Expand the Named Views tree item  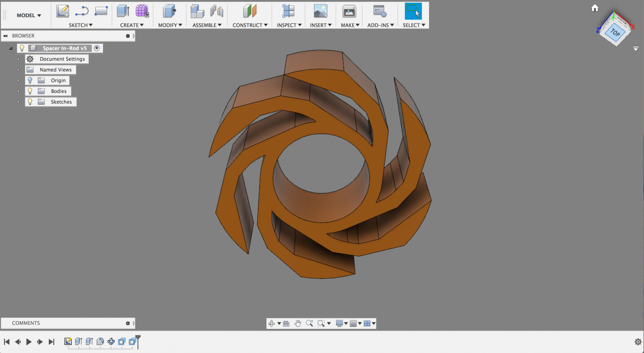(x=18, y=70)
